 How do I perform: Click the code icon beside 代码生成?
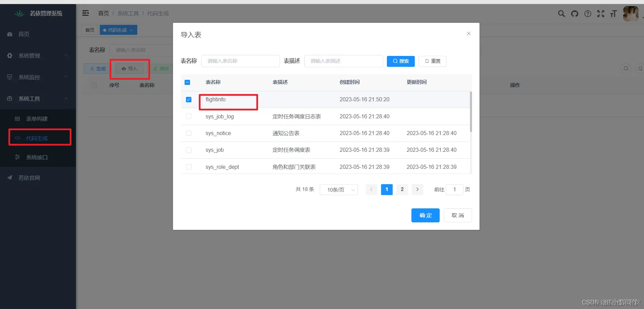[x=17, y=138]
